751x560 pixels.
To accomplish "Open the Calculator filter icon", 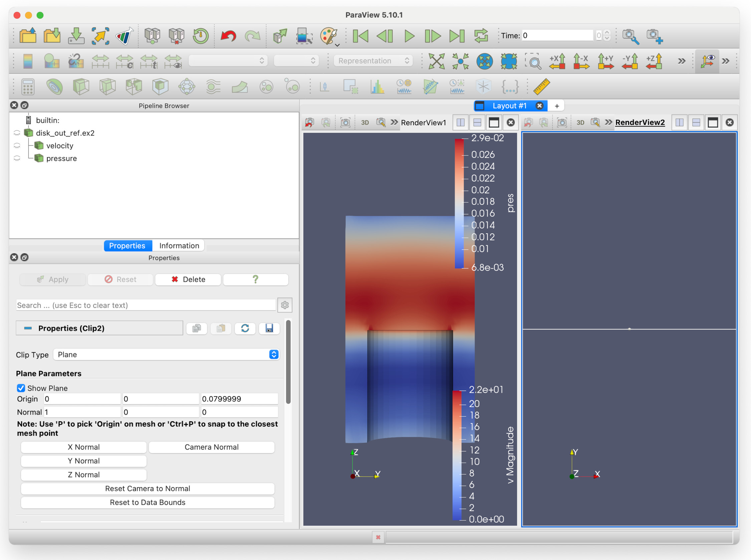I will [x=28, y=87].
